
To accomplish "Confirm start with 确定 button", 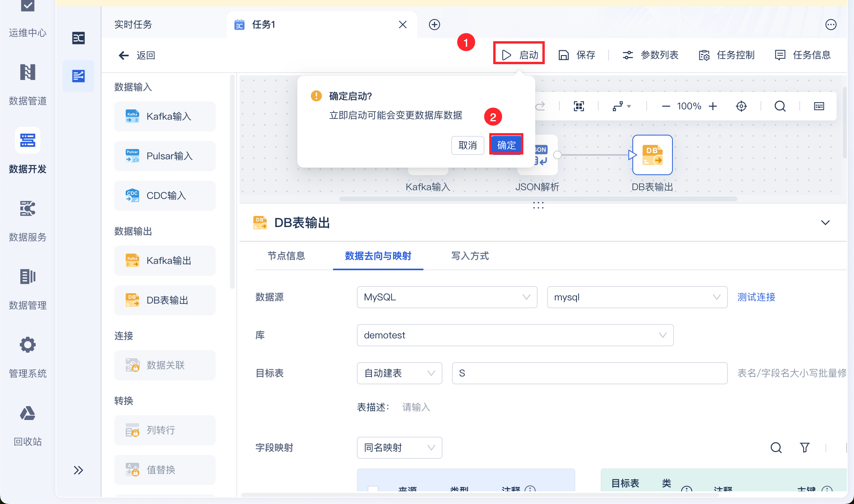I will 506,145.
